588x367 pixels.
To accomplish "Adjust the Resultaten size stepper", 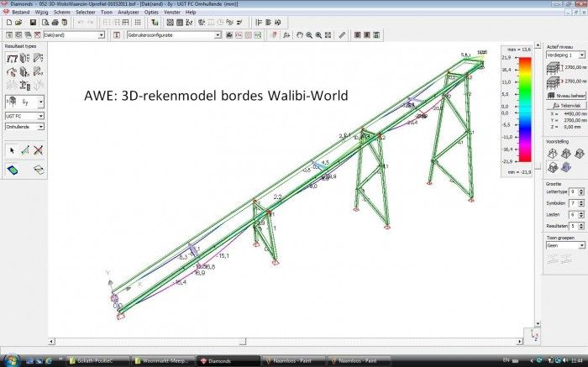I will 581,226.
